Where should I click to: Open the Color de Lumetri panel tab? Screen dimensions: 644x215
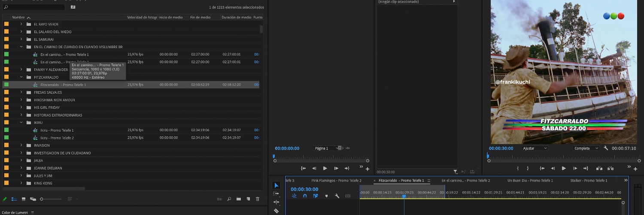point(15,212)
